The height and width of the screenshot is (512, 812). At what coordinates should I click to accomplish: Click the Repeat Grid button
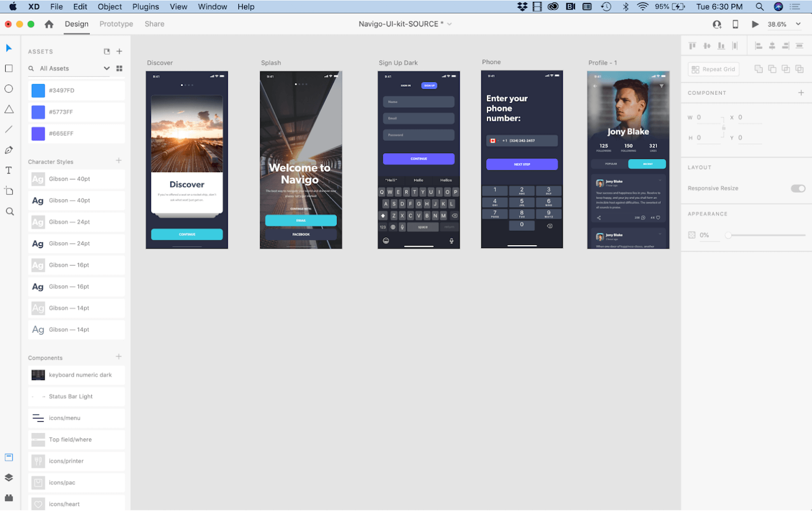click(714, 69)
